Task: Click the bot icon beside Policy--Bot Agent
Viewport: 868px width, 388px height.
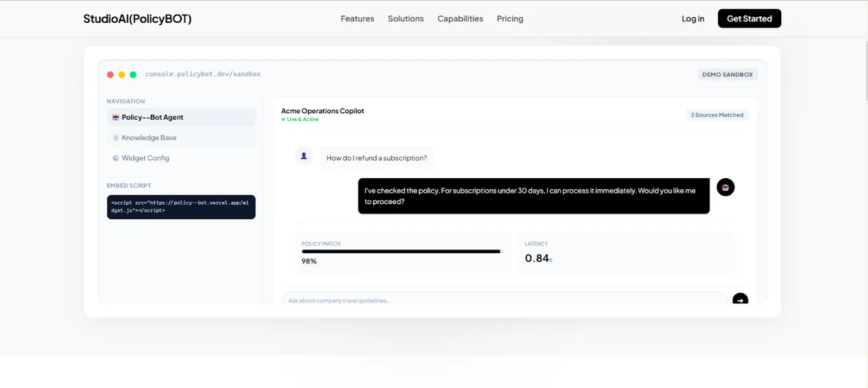Action: point(116,117)
